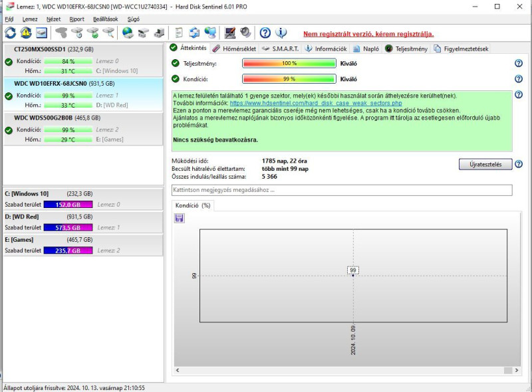
Task: Click the unregistered version registration link
Action: [x=368, y=34]
